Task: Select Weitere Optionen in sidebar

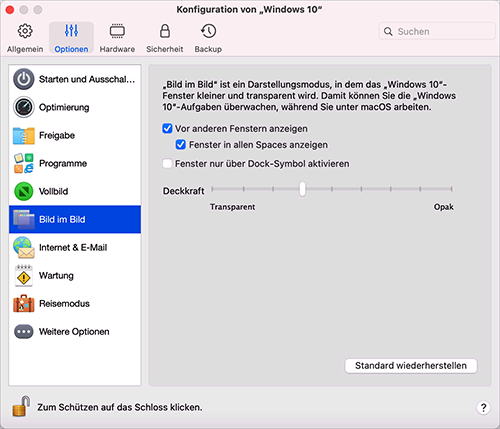Action: tap(75, 332)
